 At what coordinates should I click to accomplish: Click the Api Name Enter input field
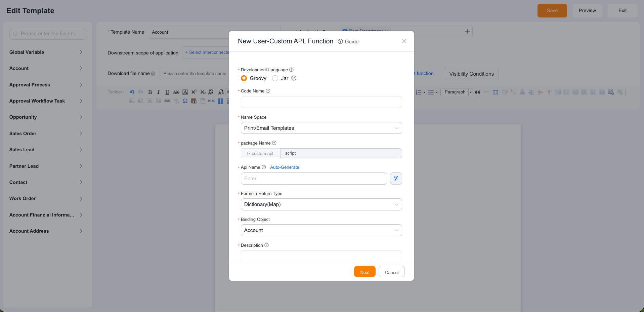click(314, 179)
